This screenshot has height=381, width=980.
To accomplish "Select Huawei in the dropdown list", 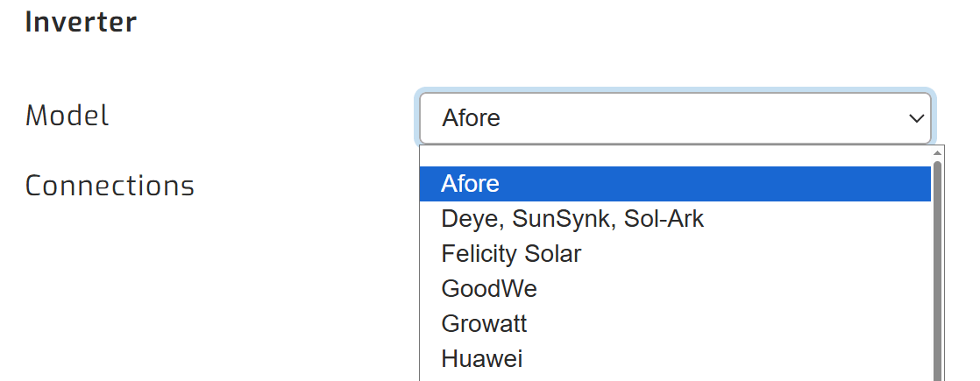I will pyautogui.click(x=482, y=359).
